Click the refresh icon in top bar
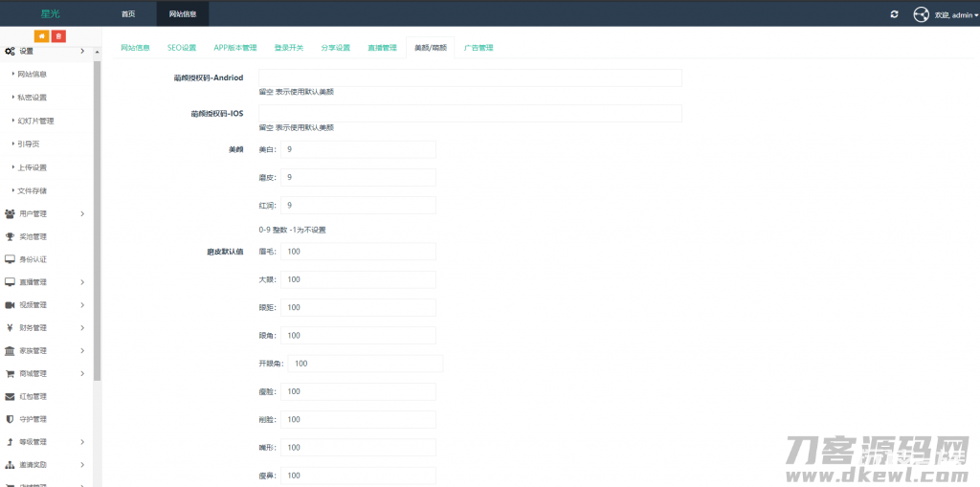 pos(895,14)
